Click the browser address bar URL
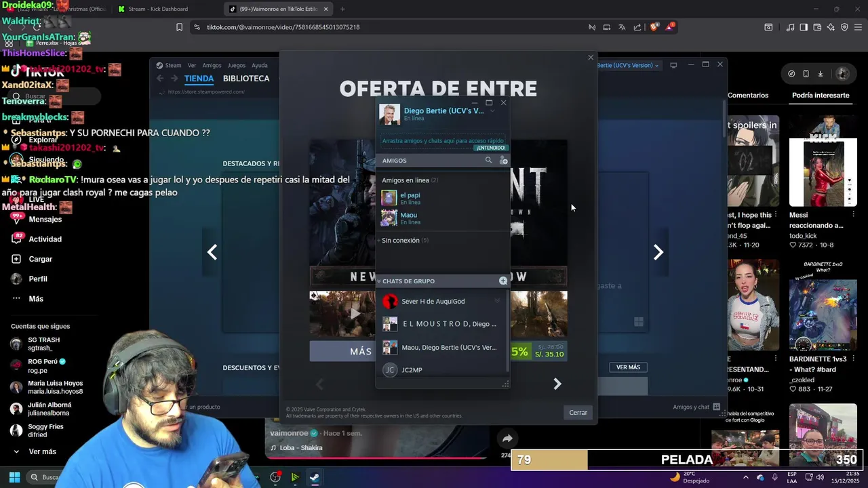 283,27
